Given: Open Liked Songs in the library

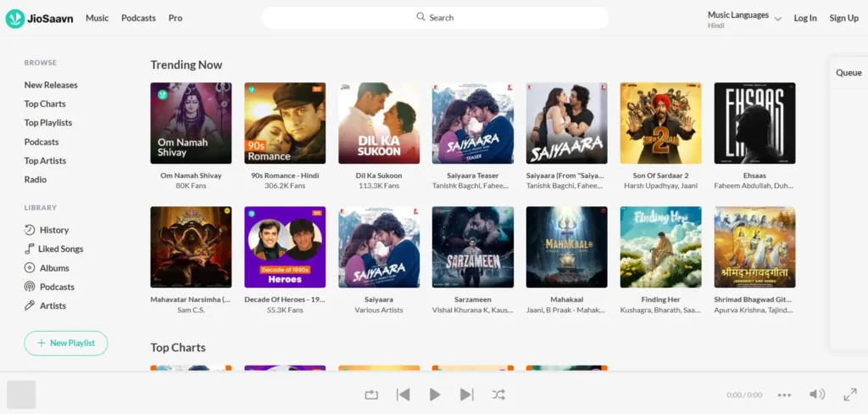Looking at the screenshot, I should pos(53,249).
